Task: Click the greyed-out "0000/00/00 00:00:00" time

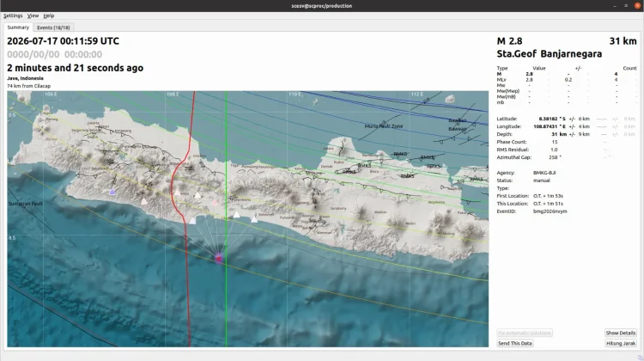Action: tap(55, 54)
